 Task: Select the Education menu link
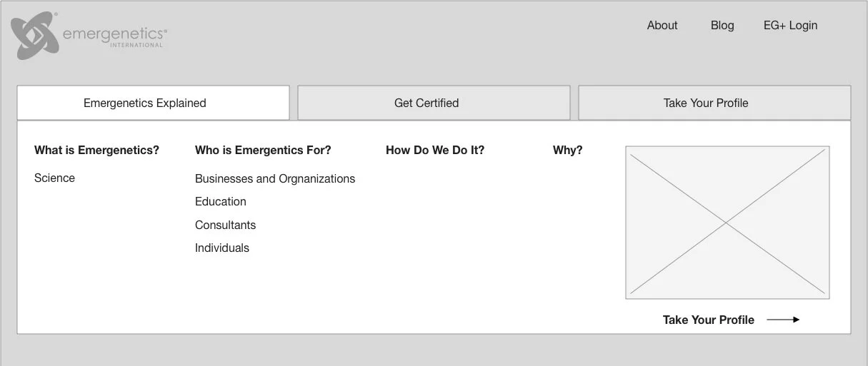[221, 202]
